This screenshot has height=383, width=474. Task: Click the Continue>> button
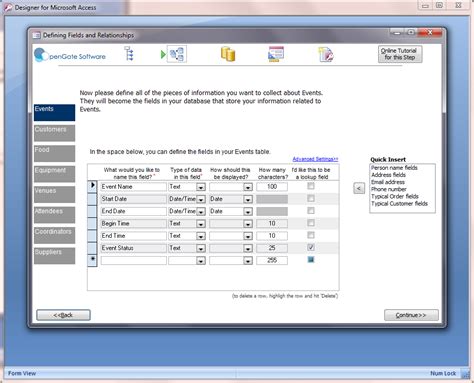pos(411,315)
